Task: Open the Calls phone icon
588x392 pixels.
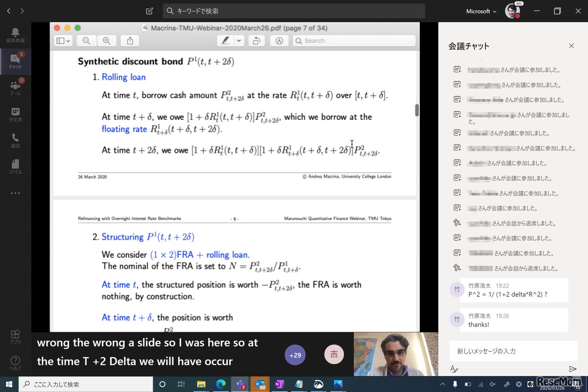Action: pyautogui.click(x=15, y=140)
